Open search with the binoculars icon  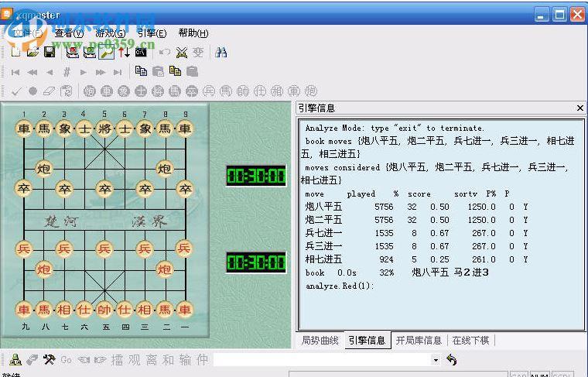[220, 52]
